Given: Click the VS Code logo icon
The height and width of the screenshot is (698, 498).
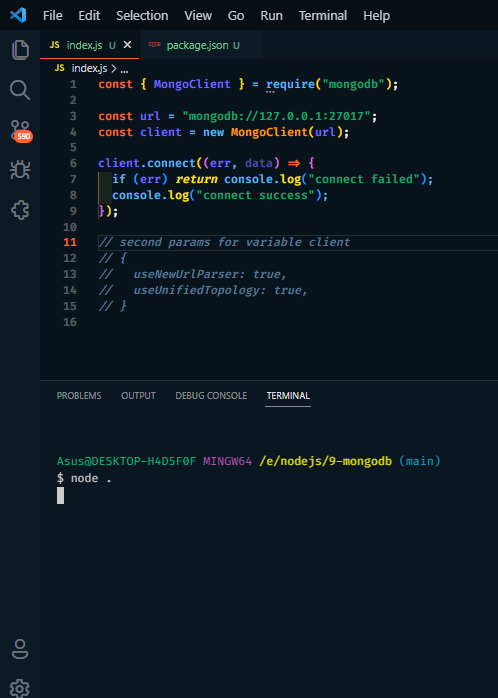Looking at the screenshot, I should pyautogui.click(x=18, y=16).
